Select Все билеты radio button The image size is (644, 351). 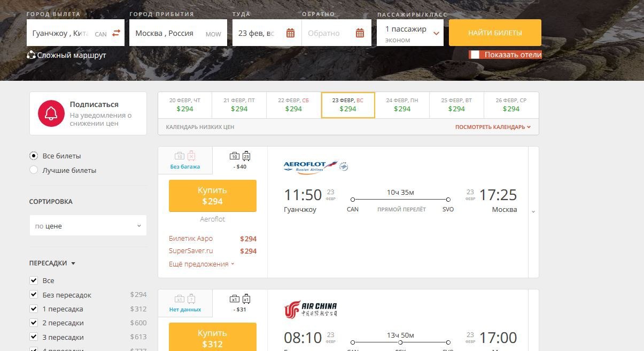(34, 156)
